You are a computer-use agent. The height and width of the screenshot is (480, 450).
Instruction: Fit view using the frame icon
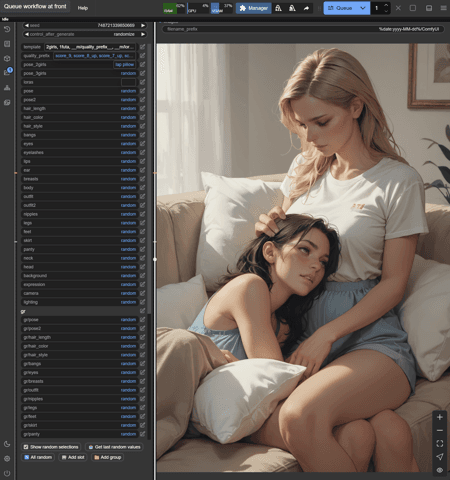point(440,443)
